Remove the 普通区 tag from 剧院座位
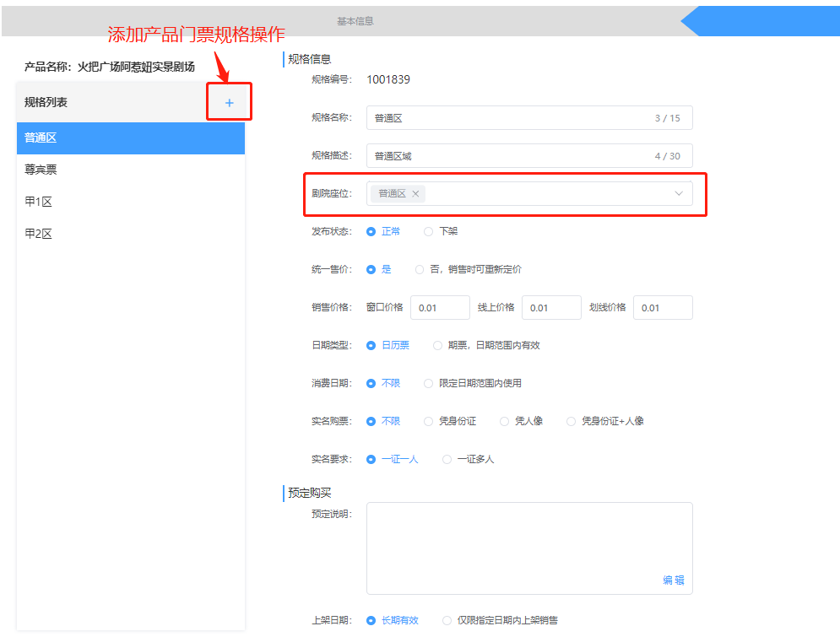This screenshot has height=637, width=840. click(x=415, y=194)
